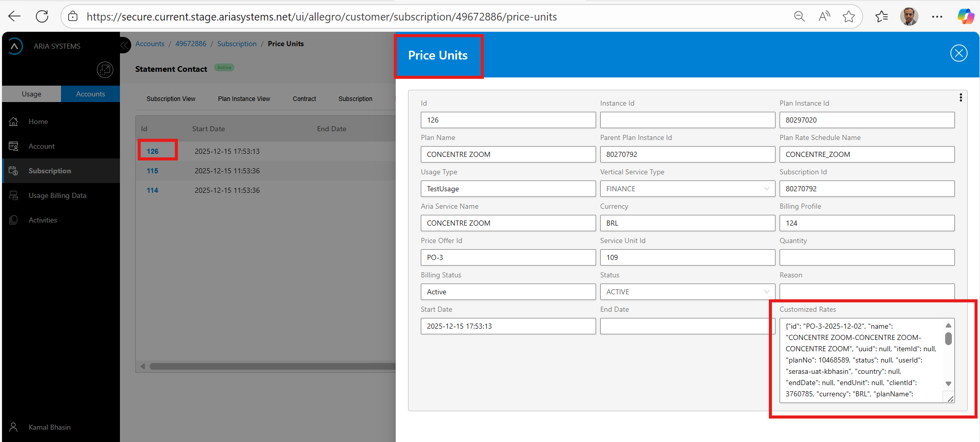This screenshot has height=442, width=980.
Task: Switch to the Usage tab
Action: (32, 94)
